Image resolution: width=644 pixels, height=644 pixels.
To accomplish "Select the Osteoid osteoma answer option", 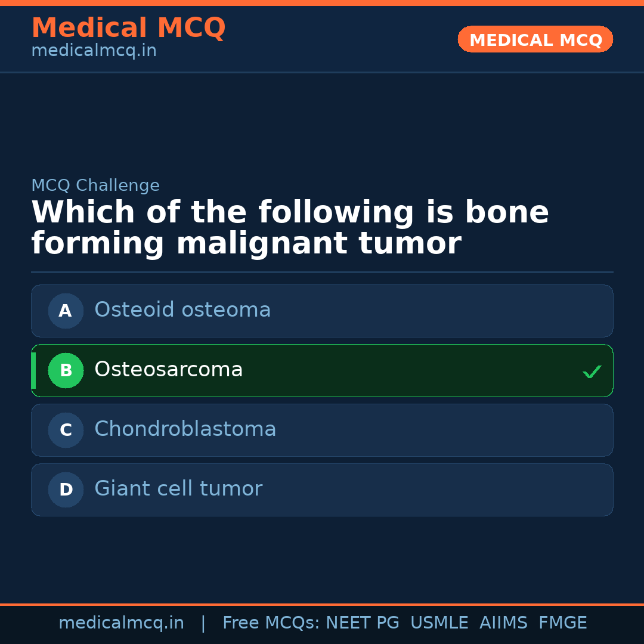I will pyautogui.click(x=322, y=311).
